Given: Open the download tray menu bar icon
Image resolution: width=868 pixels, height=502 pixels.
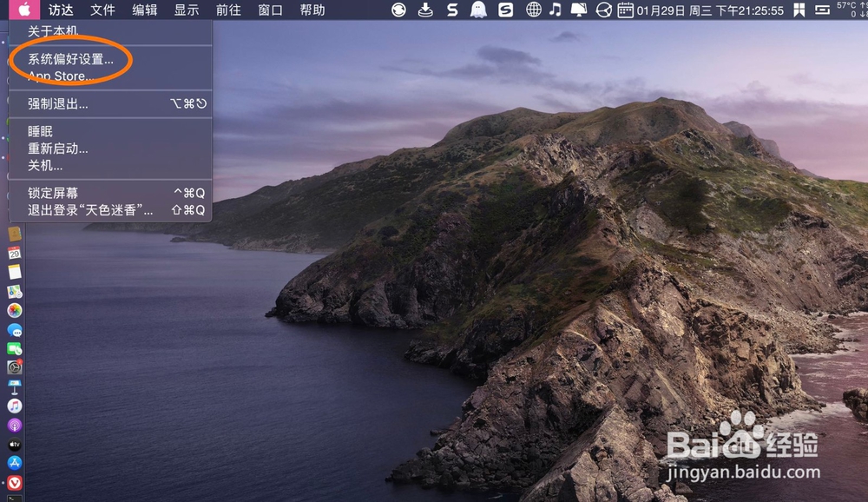Looking at the screenshot, I should pos(425,10).
